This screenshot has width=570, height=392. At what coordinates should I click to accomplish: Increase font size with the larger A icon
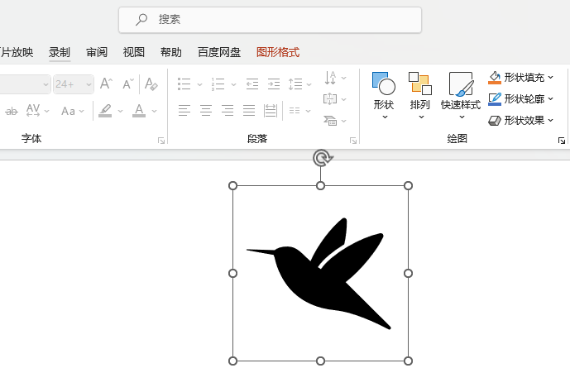[106, 84]
